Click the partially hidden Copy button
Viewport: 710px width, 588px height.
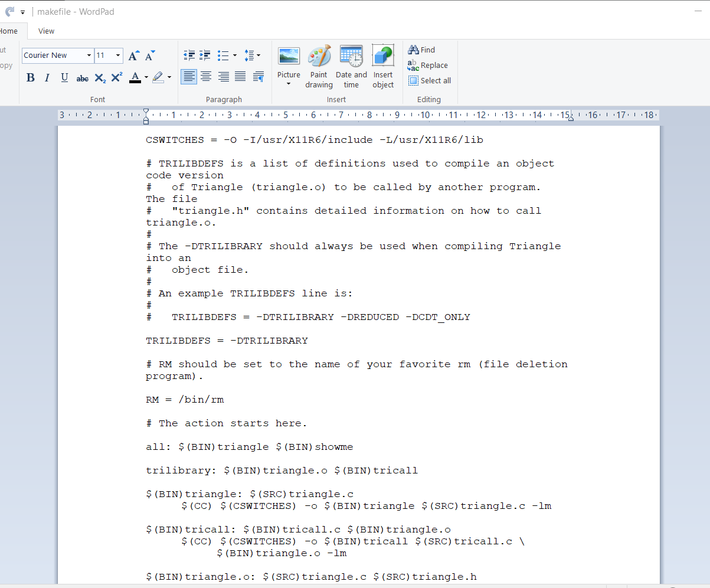coord(6,66)
